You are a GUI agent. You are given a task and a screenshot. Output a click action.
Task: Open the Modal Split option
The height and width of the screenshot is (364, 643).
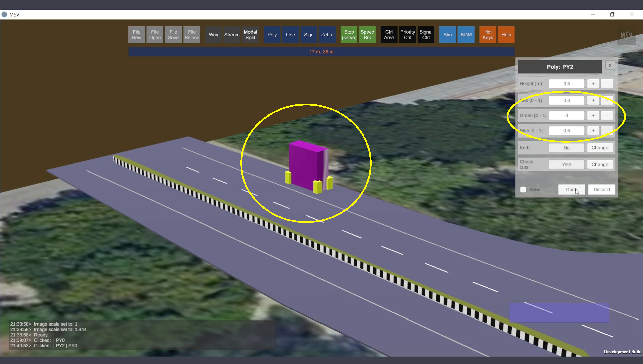coord(250,35)
